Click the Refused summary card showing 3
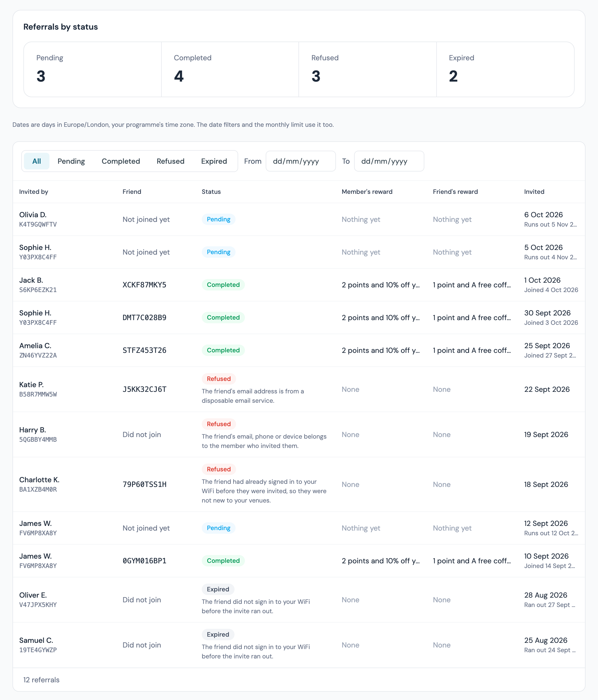 pyautogui.click(x=367, y=69)
